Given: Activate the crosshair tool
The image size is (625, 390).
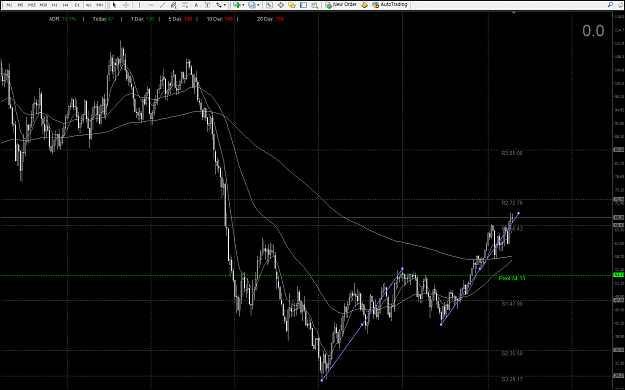Looking at the screenshot, I should click(x=126, y=5).
